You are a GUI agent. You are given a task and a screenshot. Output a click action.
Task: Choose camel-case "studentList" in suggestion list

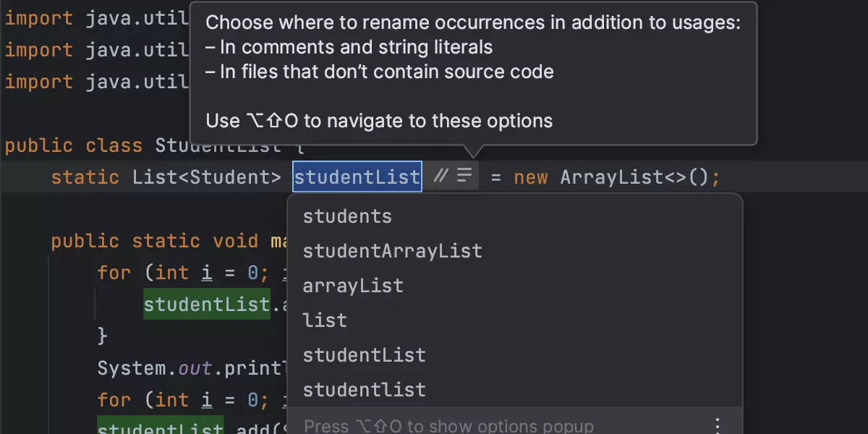pyautogui.click(x=364, y=355)
